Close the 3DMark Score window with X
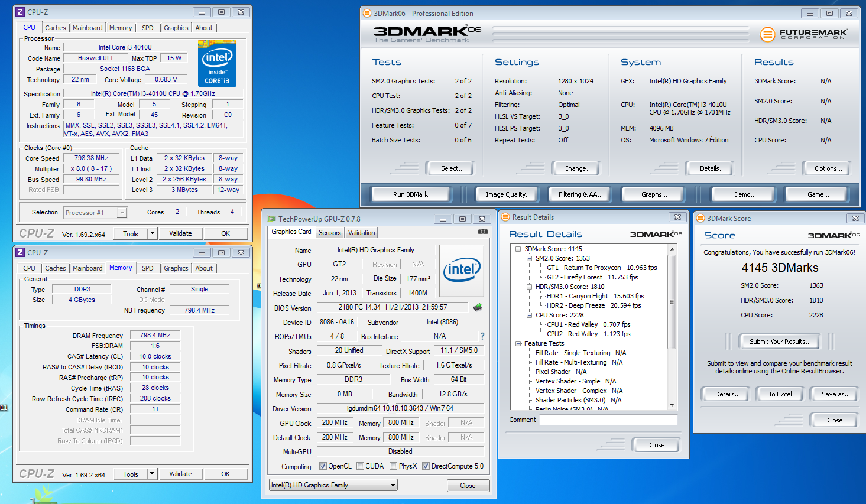 (x=855, y=218)
